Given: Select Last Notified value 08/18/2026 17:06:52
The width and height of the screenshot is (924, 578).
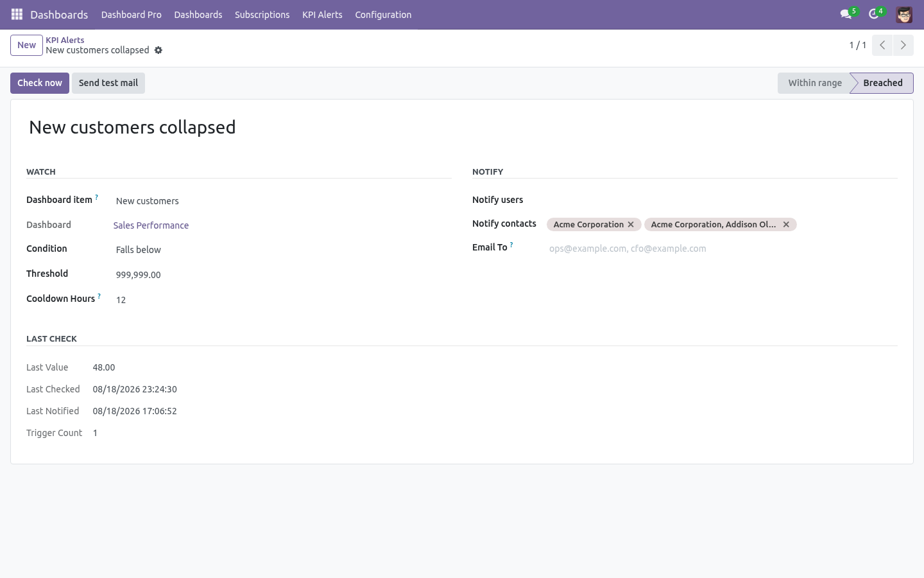Looking at the screenshot, I should point(135,411).
